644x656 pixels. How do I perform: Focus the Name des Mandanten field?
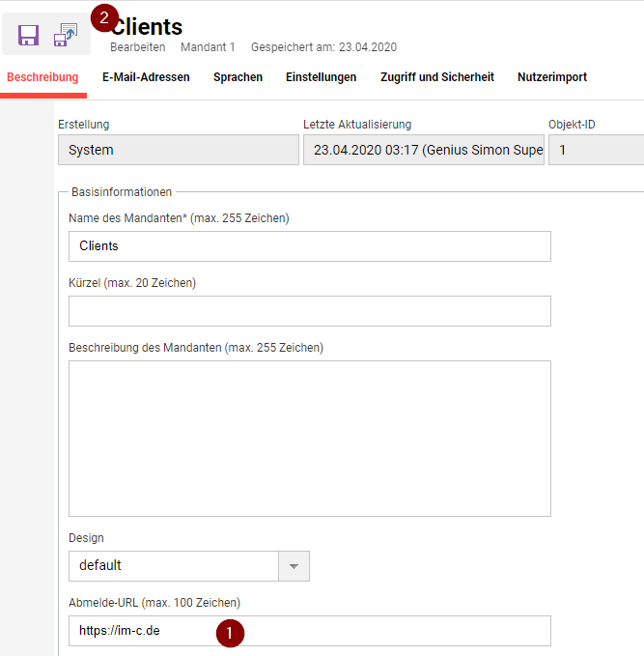[309, 246]
